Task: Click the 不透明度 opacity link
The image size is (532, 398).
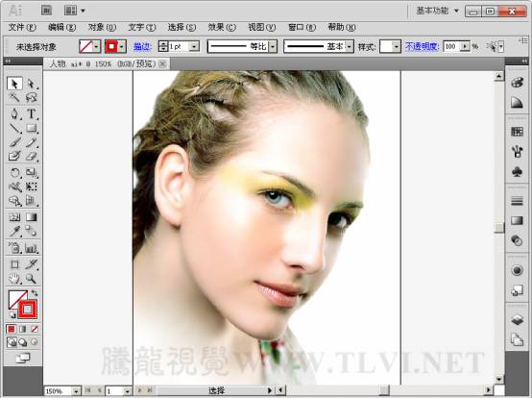Action: [423, 46]
